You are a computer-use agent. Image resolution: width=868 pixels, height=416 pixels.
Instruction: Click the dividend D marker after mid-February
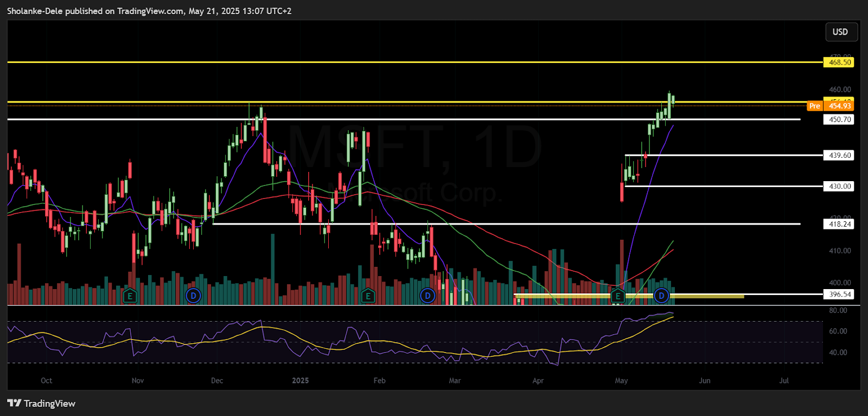[427, 296]
